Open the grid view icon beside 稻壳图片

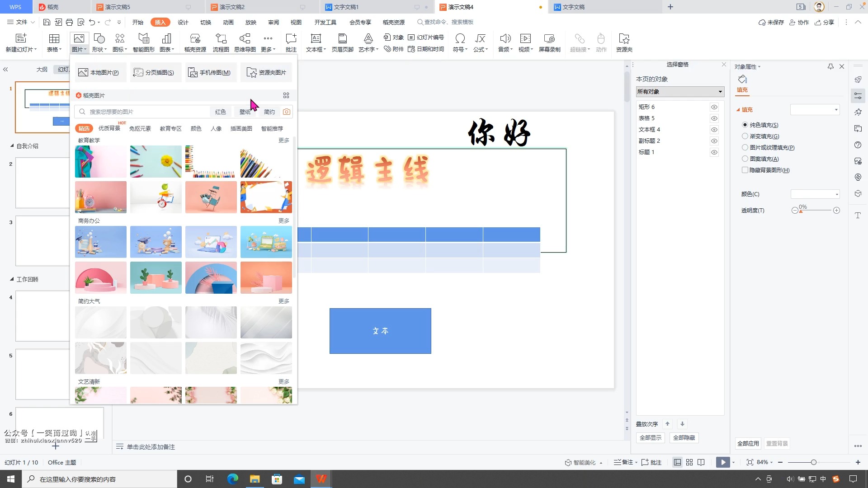(x=286, y=95)
